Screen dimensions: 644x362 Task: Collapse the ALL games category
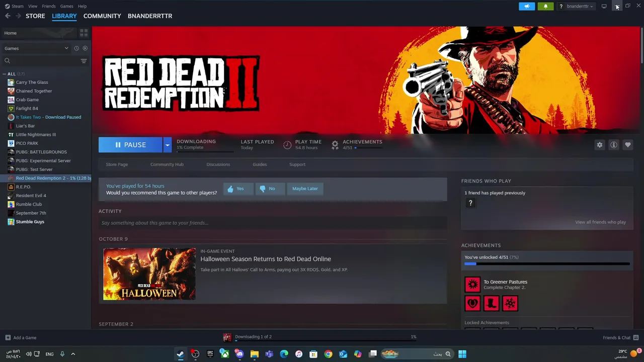6,74
